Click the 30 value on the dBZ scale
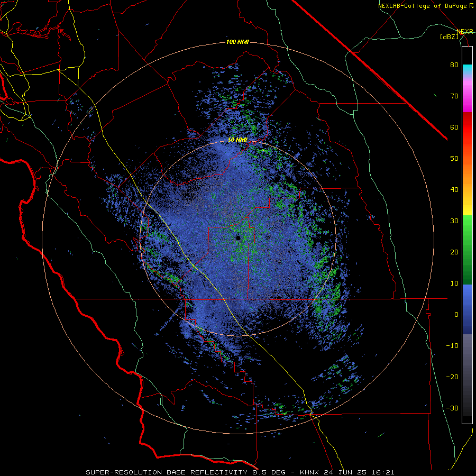Screen dimensions: 476x476 point(454,221)
